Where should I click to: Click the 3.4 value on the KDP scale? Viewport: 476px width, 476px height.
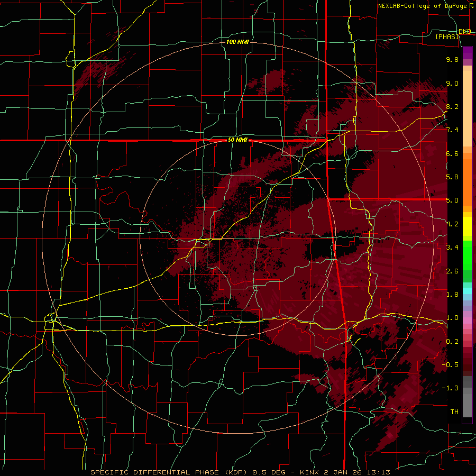(x=452, y=248)
